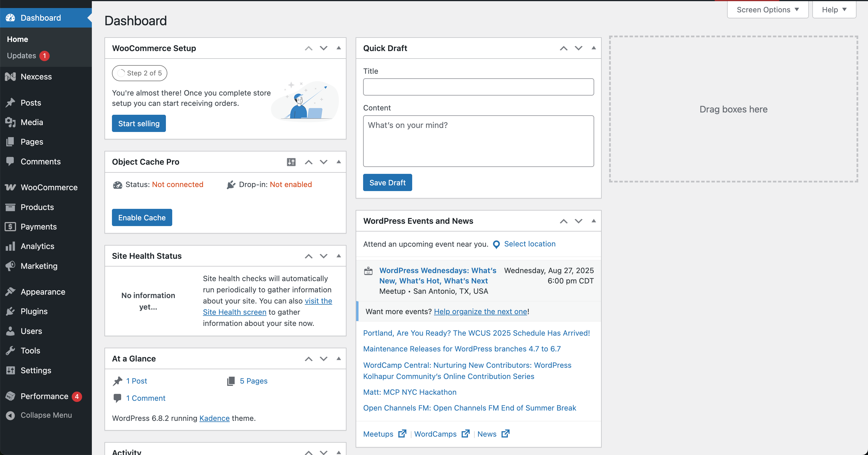868x455 pixels.
Task: Click the WooCommerce logo icon in sidebar
Action: pyautogui.click(x=10, y=187)
